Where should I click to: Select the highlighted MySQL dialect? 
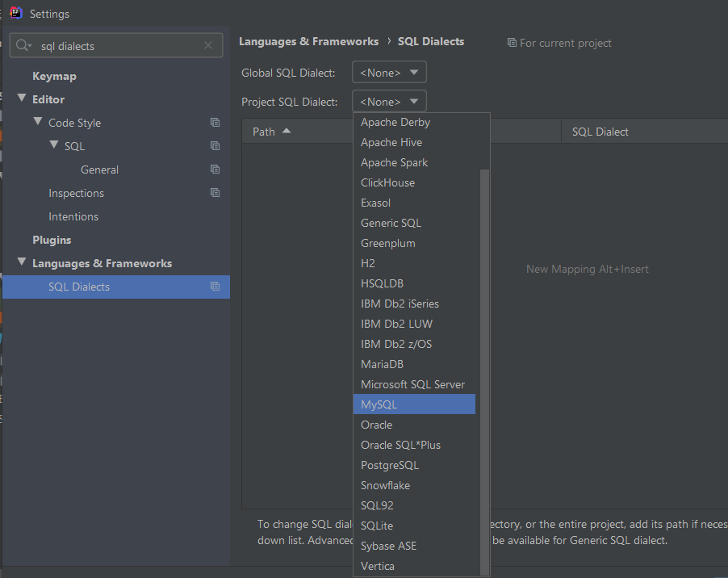click(x=414, y=404)
